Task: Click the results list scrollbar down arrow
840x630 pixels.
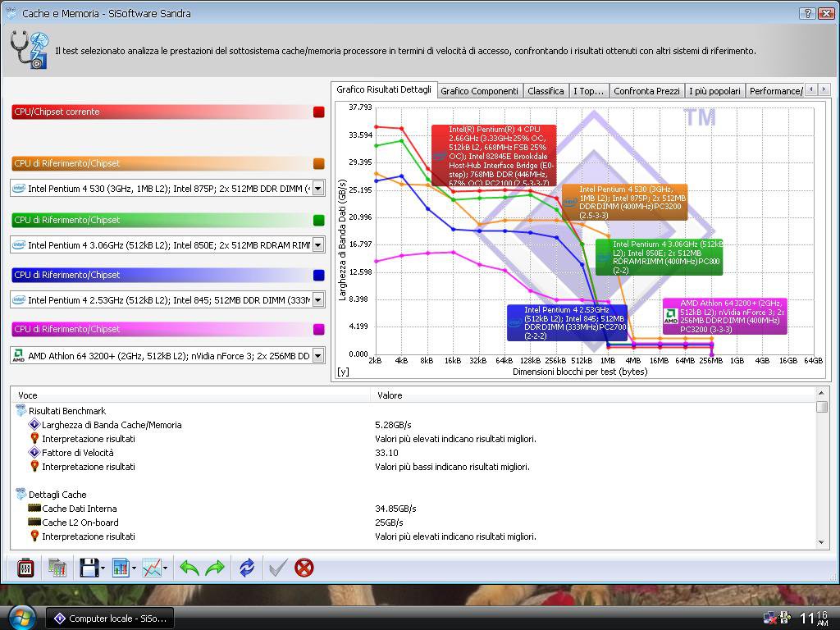Action: 822,542
